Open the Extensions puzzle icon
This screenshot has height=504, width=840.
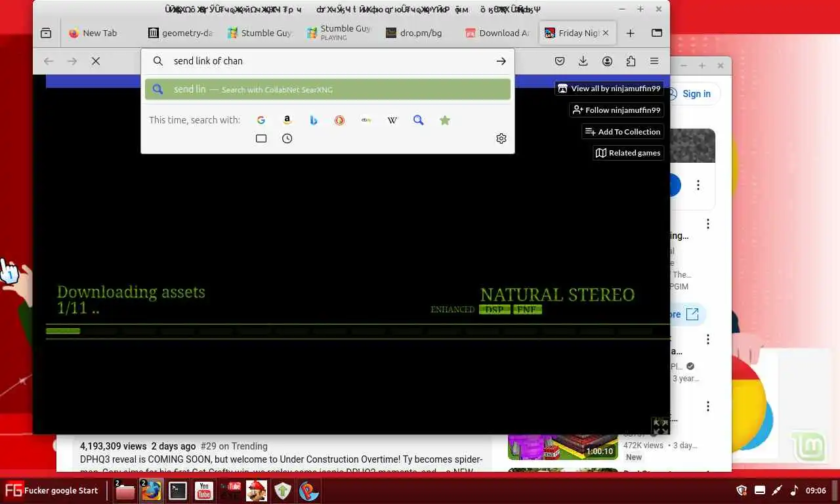coord(631,61)
